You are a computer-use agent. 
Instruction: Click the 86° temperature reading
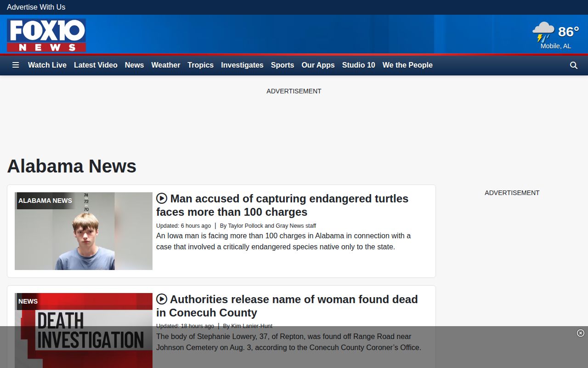[x=569, y=32]
